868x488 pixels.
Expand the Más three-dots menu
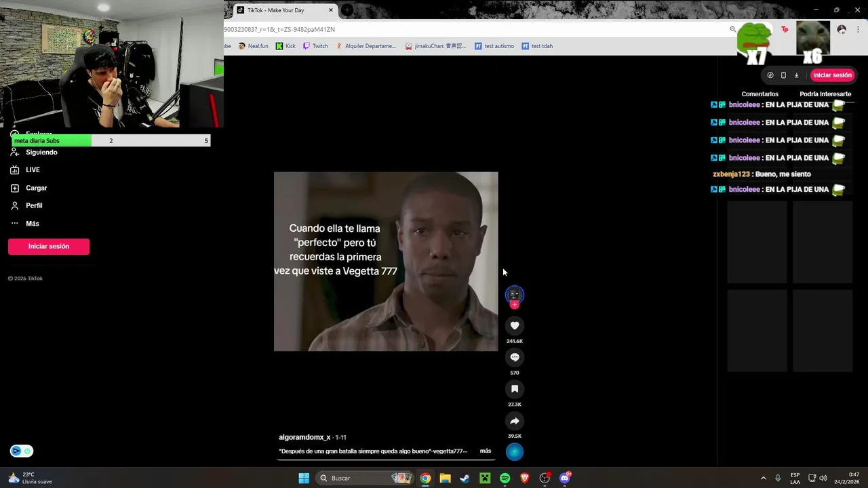pos(15,224)
